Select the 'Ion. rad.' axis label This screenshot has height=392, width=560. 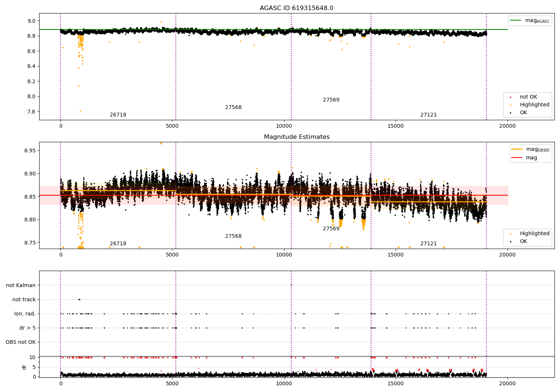click(25, 314)
